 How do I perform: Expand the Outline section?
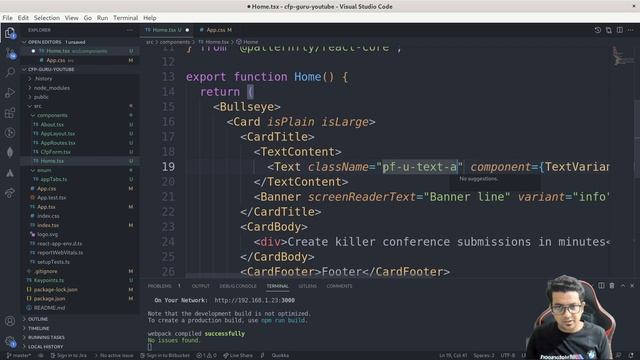[80, 319]
